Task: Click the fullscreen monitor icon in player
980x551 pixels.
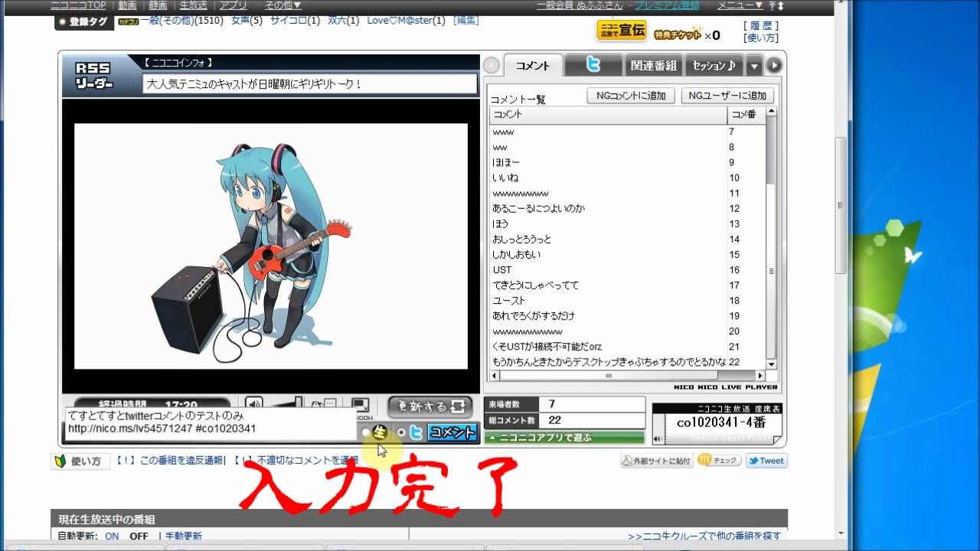Action: [x=360, y=405]
